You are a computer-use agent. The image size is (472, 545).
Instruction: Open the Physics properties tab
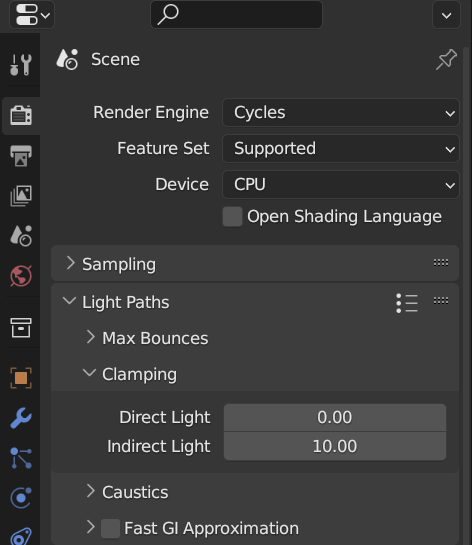(x=21, y=498)
